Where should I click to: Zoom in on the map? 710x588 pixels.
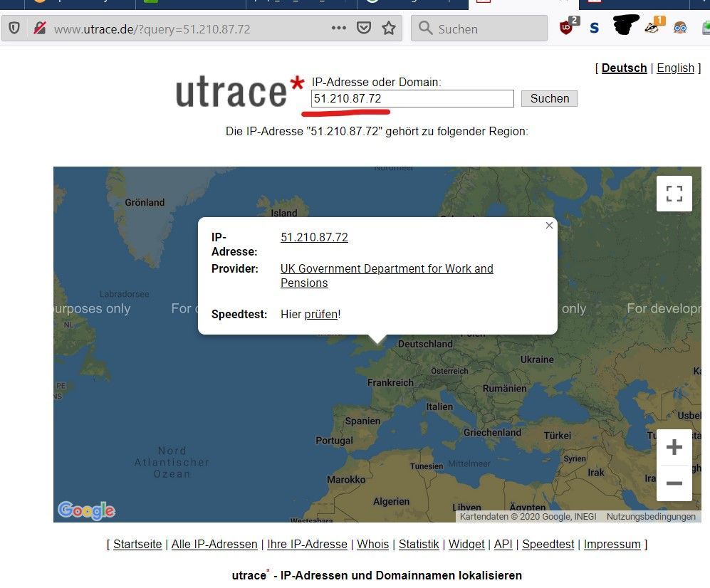[674, 447]
